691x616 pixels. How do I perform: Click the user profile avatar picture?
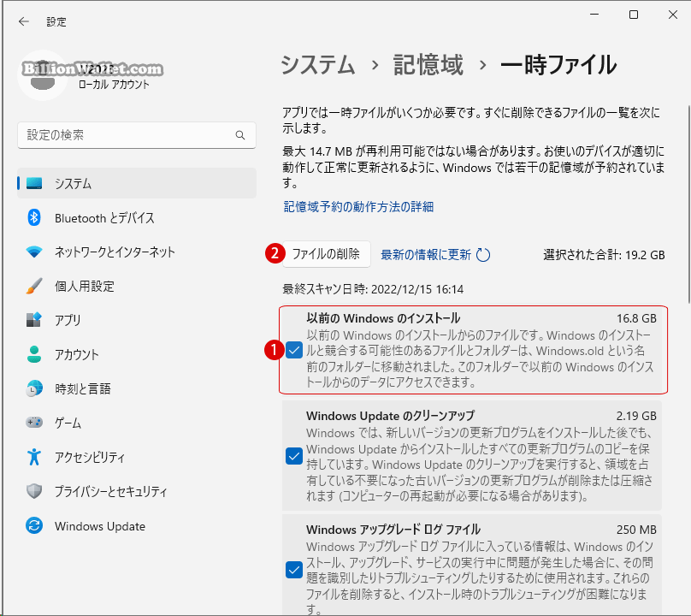[x=42, y=75]
